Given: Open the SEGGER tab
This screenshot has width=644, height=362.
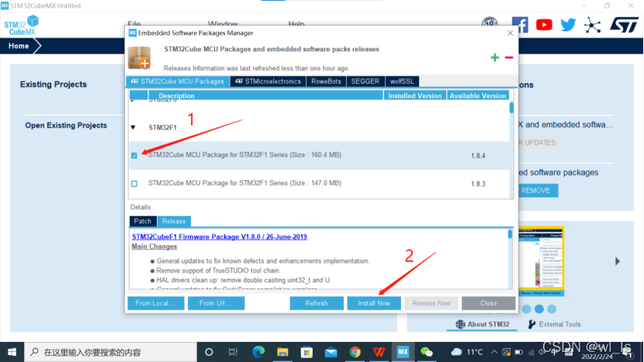Looking at the screenshot, I should coord(365,81).
